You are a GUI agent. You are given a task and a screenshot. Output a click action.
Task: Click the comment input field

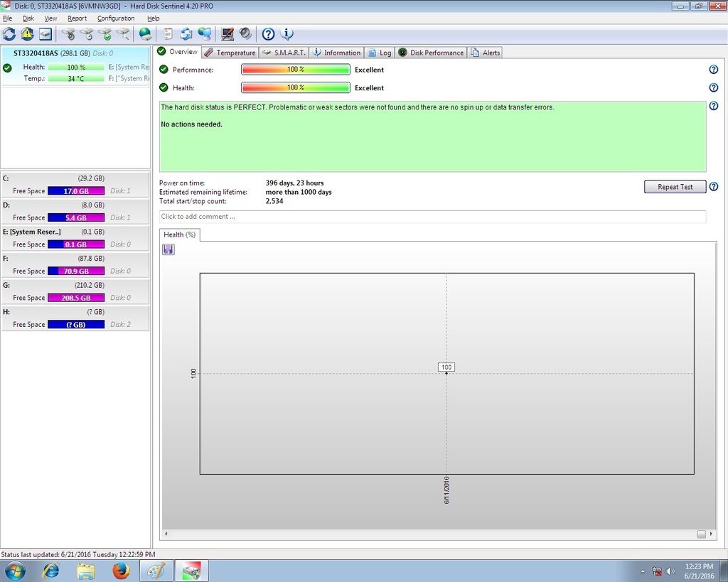(x=432, y=217)
